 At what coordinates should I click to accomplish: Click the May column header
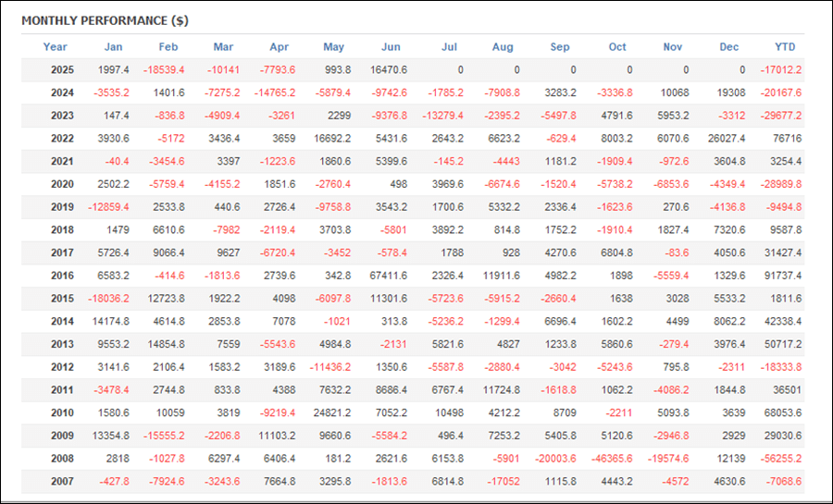333,46
